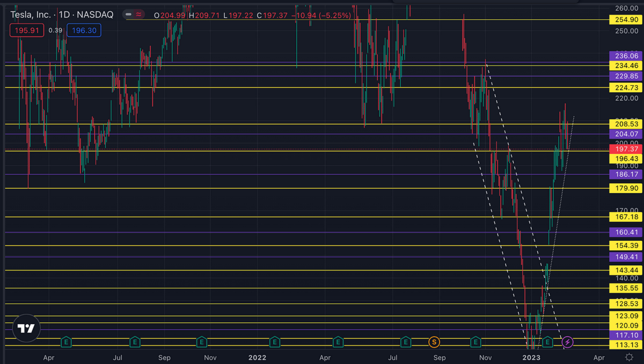Click the 128.53 price level label
644x364 pixels.
tap(625, 304)
